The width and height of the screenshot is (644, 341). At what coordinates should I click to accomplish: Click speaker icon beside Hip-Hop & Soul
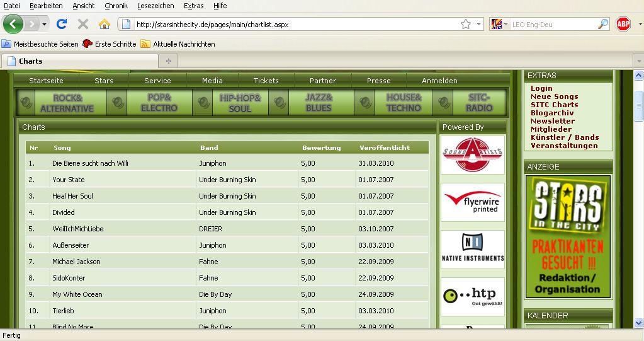coord(203,102)
